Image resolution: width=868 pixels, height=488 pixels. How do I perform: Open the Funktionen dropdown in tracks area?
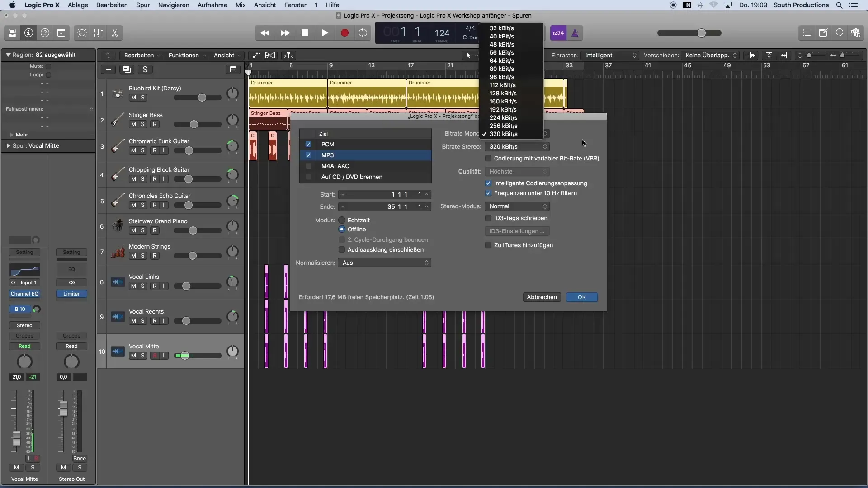[x=187, y=56]
